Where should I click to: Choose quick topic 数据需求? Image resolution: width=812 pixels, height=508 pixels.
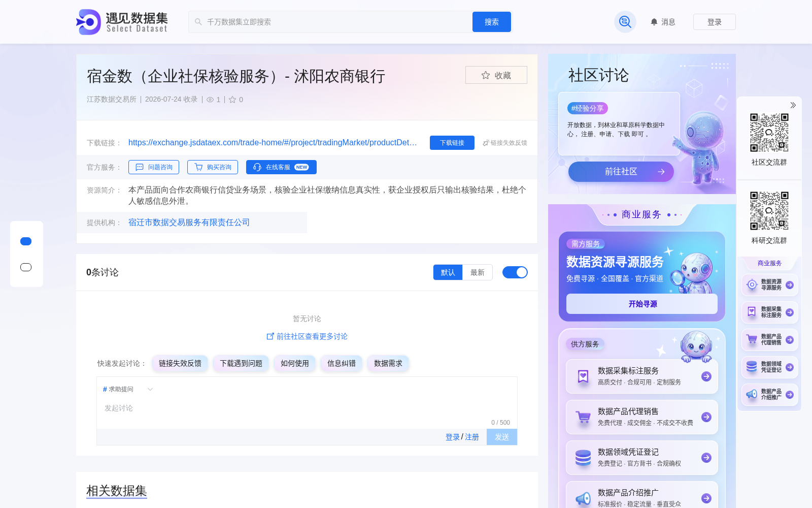click(388, 363)
